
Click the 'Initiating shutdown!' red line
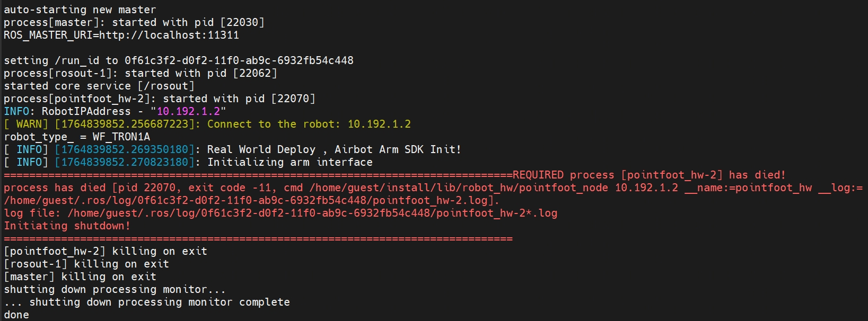67,226
